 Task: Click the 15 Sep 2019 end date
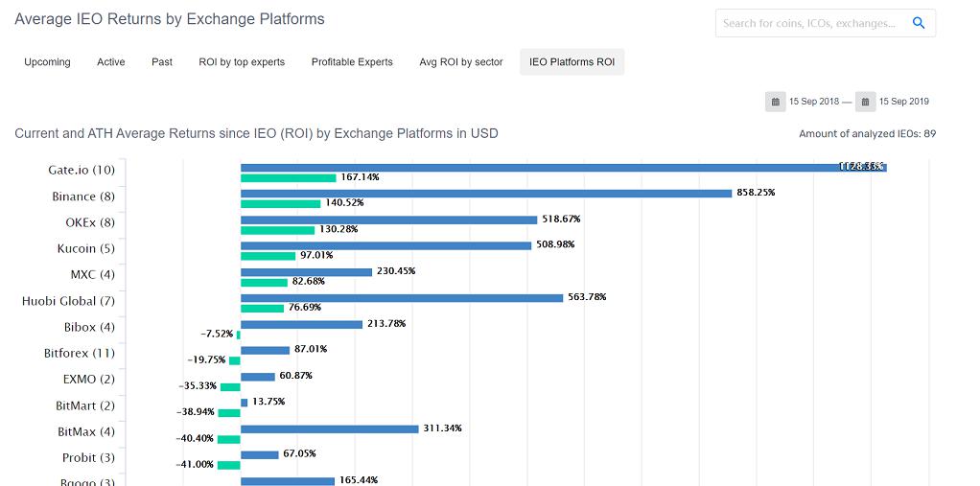click(x=903, y=102)
